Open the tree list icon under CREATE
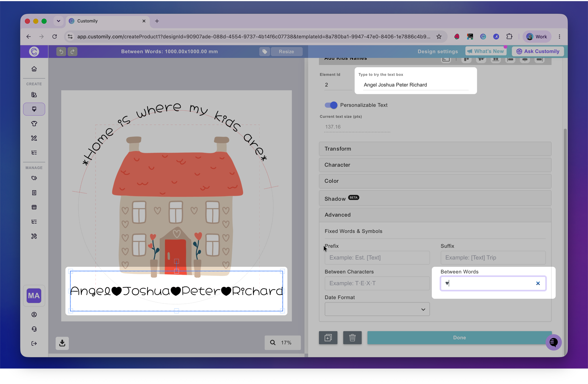Screen dimensions: 588x384 (x=34, y=152)
